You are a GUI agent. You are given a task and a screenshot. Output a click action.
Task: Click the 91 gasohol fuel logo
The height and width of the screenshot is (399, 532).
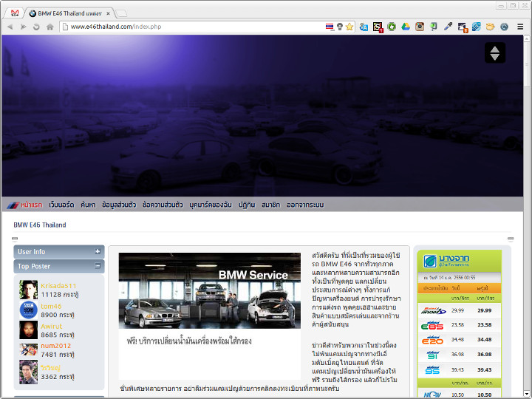[x=432, y=355]
